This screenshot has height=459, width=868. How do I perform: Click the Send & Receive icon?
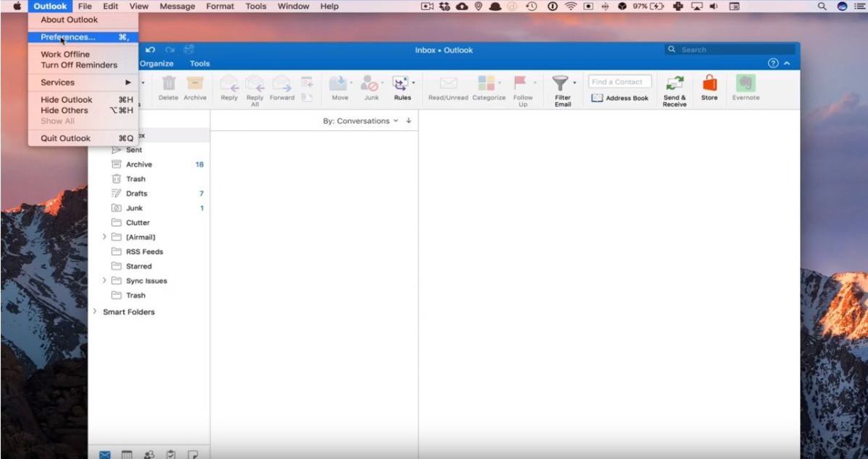674,84
